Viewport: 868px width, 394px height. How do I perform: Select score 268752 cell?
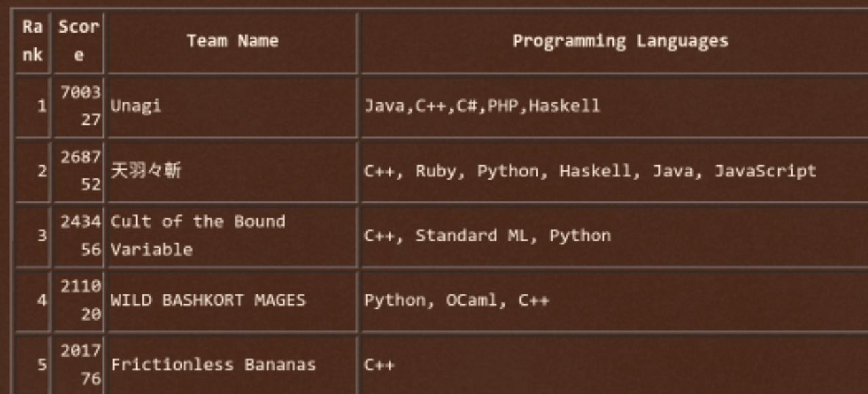tap(79, 172)
